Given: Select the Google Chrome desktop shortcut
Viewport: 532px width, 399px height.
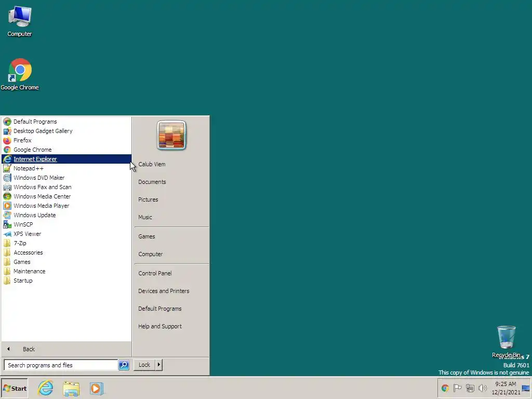Looking at the screenshot, I should pos(20,74).
